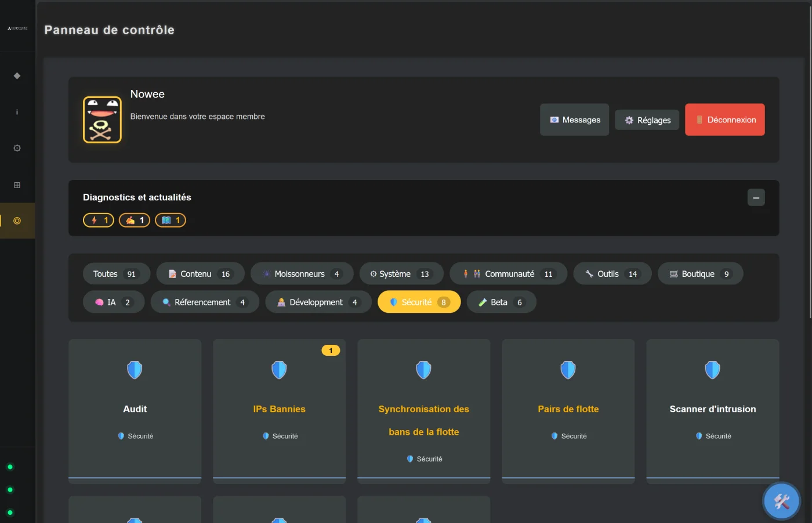Image resolution: width=812 pixels, height=523 pixels.
Task: Filter by IA category
Action: pos(114,302)
